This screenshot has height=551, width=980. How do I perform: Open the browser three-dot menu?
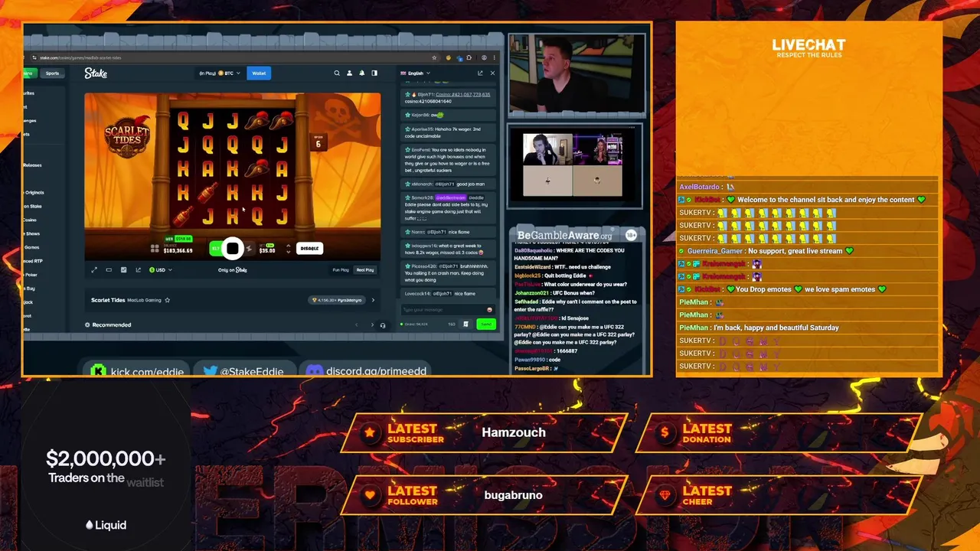click(494, 57)
